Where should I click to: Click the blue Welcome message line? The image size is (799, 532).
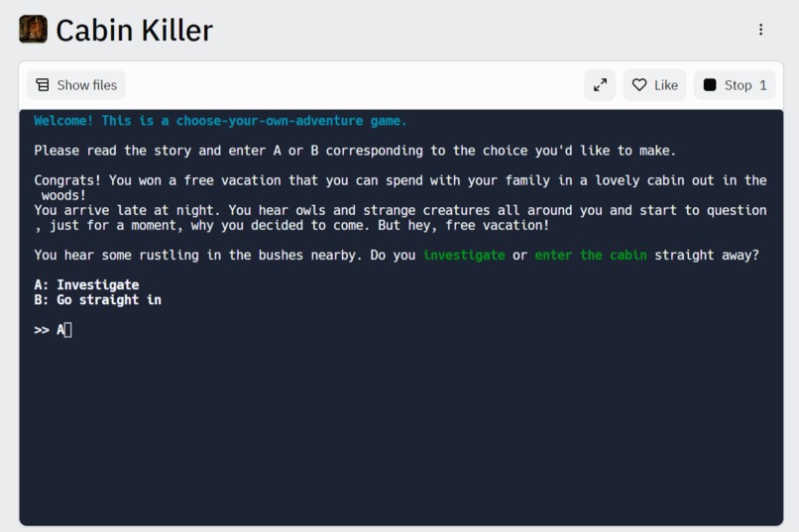point(221,121)
